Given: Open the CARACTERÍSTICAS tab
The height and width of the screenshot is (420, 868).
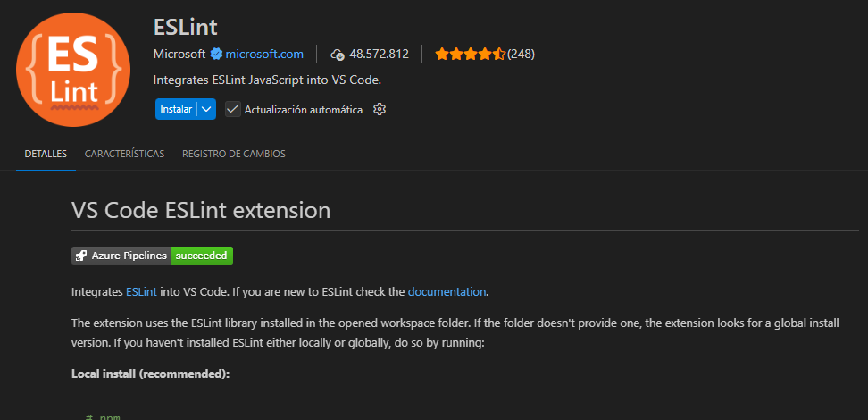Looking at the screenshot, I should (124, 154).
